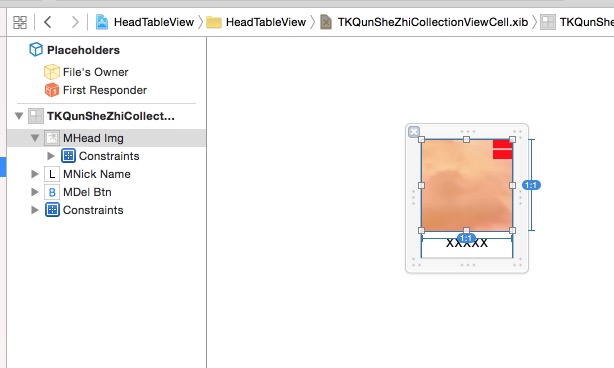Select the last Constraints row in outline
The image size is (614, 368).
(x=106, y=210)
